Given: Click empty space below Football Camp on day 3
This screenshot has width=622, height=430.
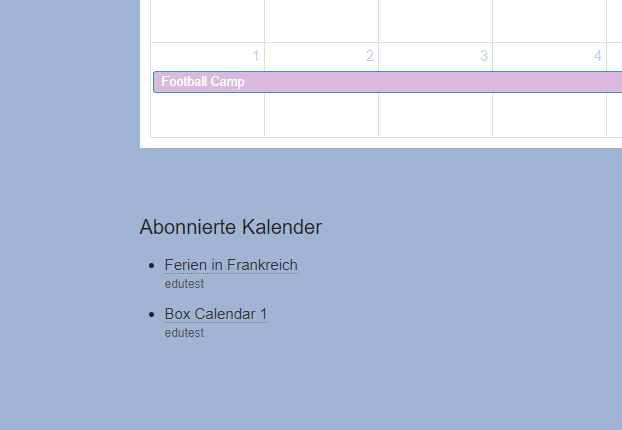Looking at the screenshot, I should [435, 115].
